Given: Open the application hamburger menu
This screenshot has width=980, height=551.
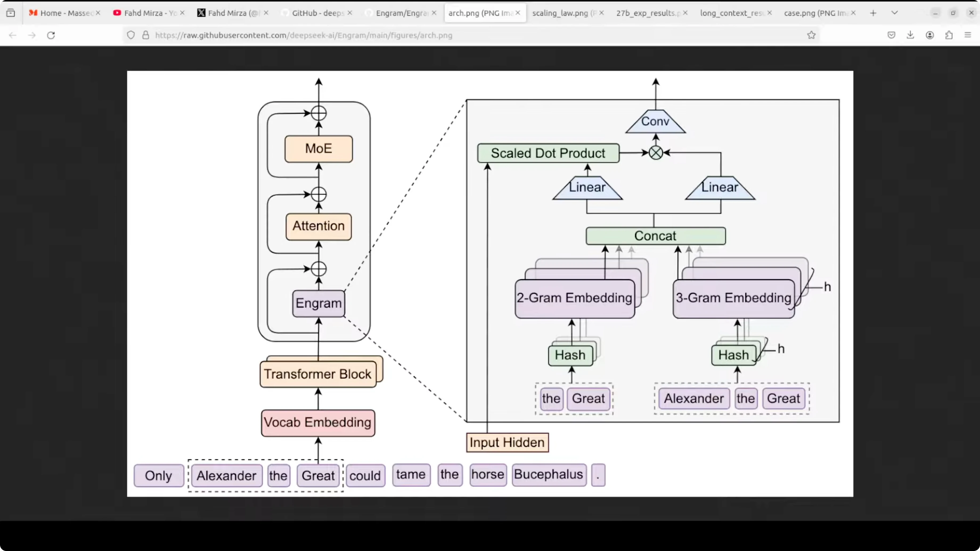Looking at the screenshot, I should click(968, 35).
